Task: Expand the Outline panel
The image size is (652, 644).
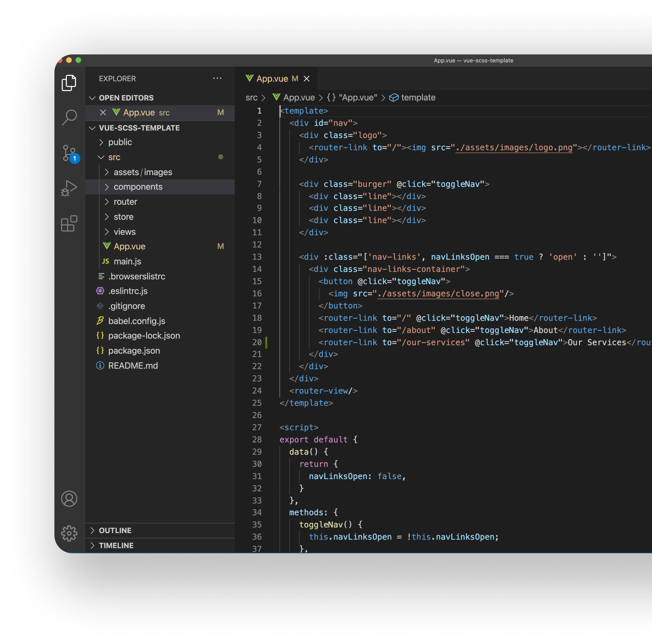Action: point(160,530)
